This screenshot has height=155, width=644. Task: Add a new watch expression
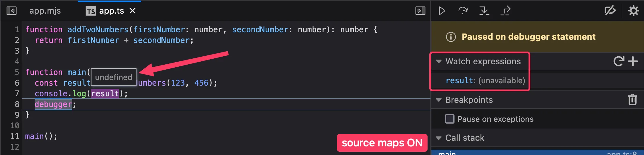point(633,61)
